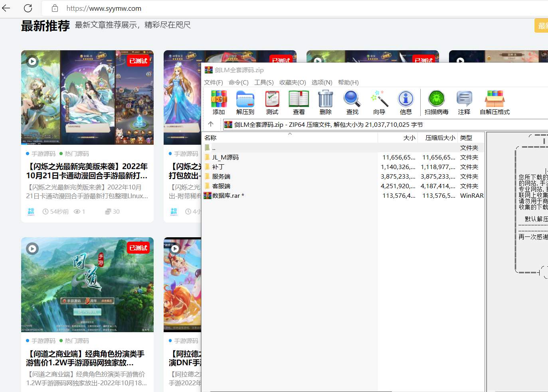Open the 文件(F) menu
This screenshot has width=548, height=392.
[x=214, y=83]
